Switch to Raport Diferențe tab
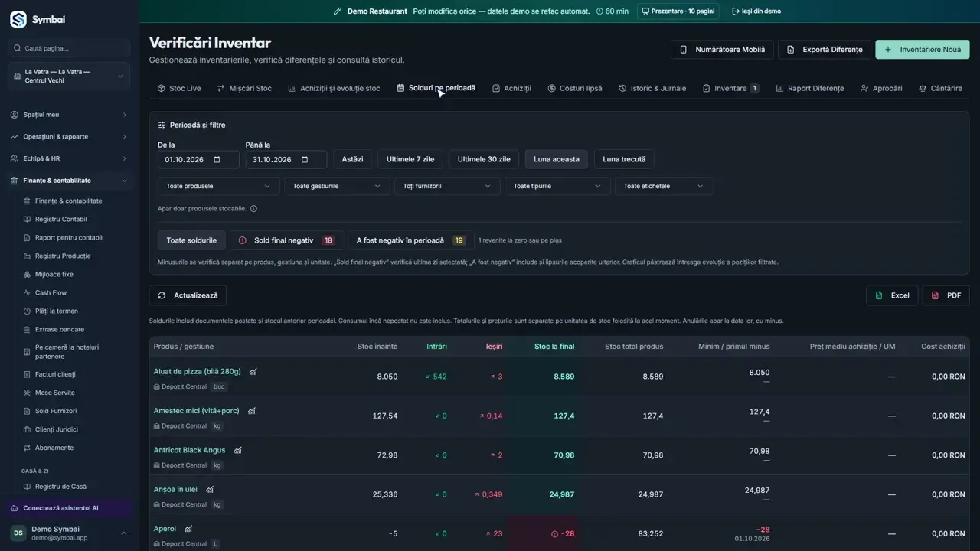 point(810,88)
